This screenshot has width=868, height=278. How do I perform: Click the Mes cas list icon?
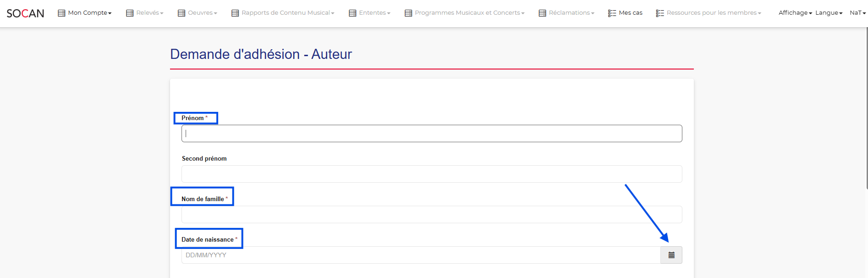click(x=612, y=13)
